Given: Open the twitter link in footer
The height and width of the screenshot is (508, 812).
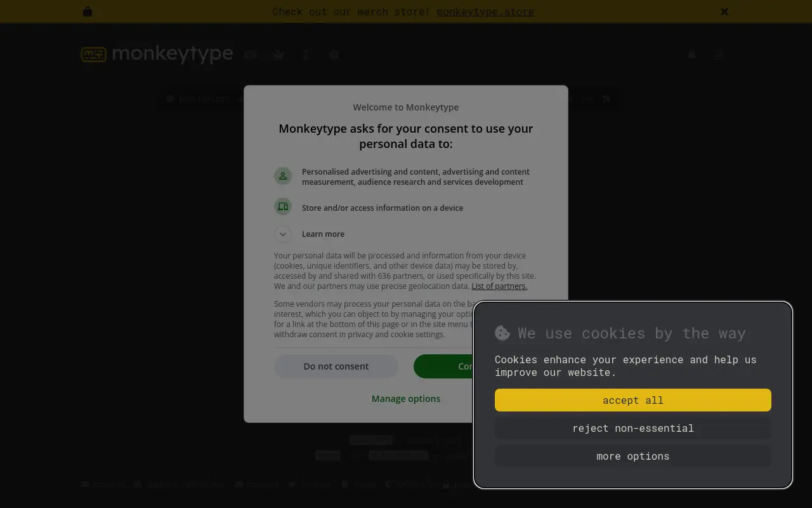Looking at the screenshot, I should pos(310,484).
